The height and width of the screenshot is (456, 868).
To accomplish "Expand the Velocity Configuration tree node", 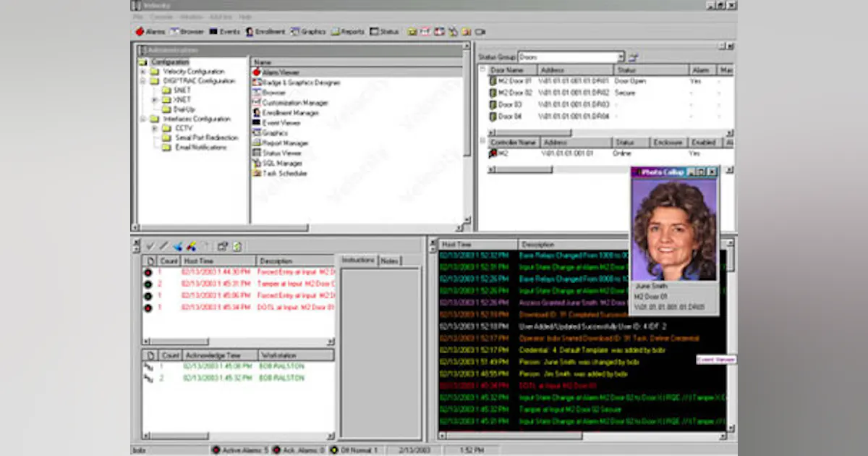I will click(x=143, y=72).
